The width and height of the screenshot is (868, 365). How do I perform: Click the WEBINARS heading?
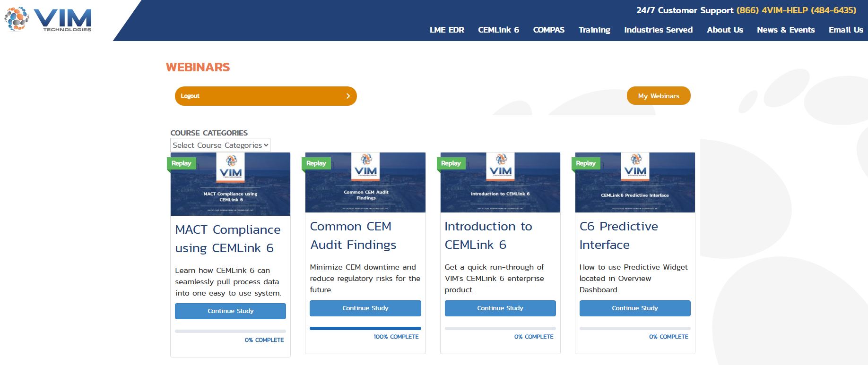[198, 67]
